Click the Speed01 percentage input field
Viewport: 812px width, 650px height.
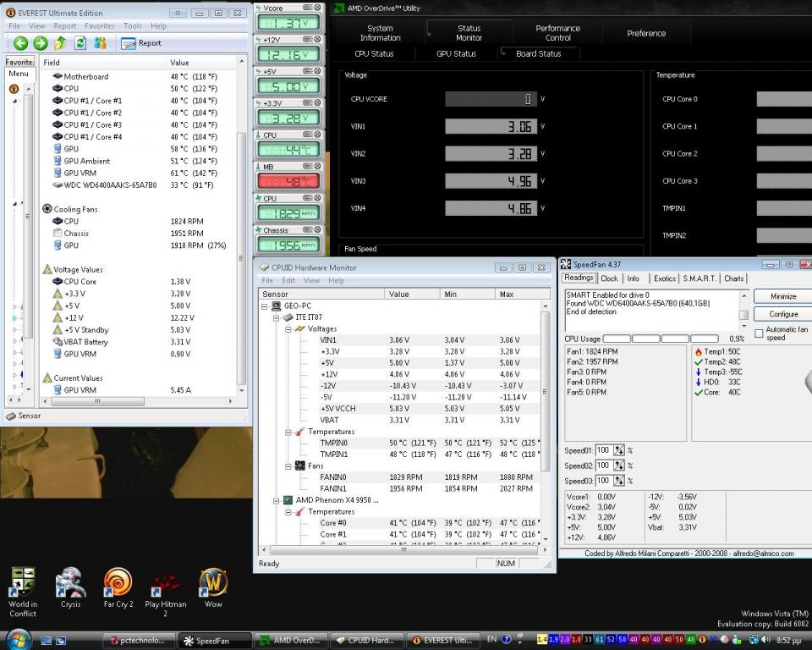[604, 450]
